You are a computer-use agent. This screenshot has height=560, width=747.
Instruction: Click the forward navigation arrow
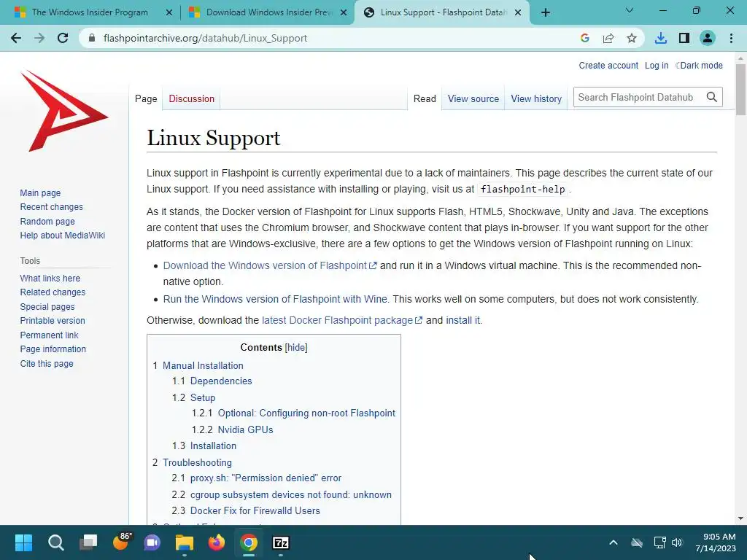[39, 38]
